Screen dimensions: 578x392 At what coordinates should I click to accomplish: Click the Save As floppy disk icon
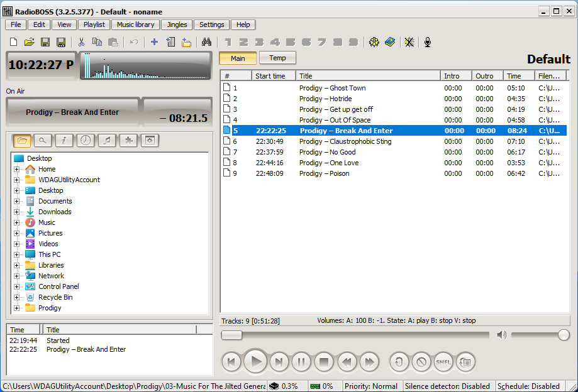[x=61, y=42]
